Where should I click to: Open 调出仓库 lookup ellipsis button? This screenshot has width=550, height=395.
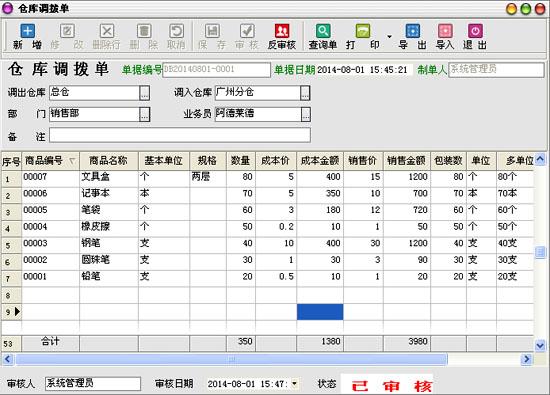click(x=145, y=93)
